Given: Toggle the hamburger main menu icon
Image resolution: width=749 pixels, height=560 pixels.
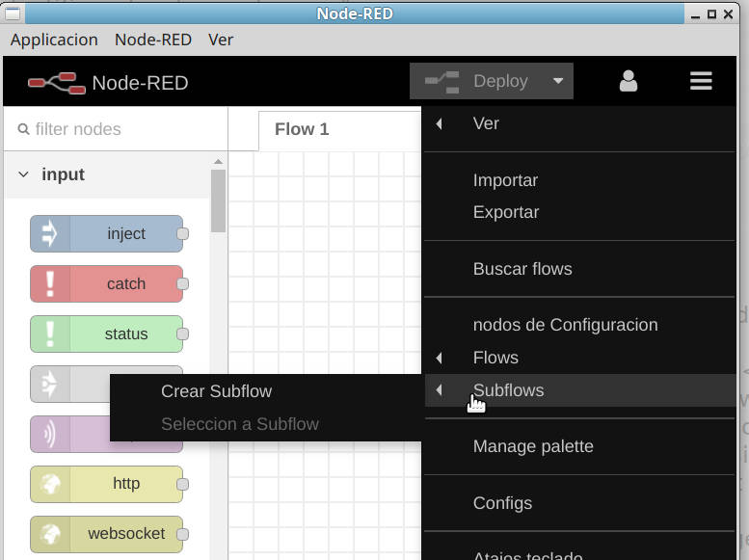Looking at the screenshot, I should pos(701,82).
